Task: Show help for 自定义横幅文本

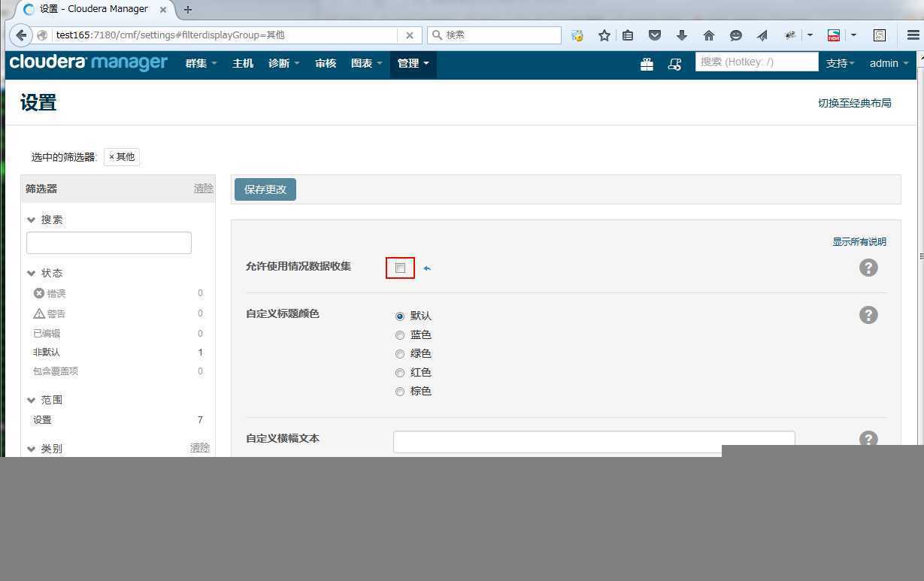Action: pos(868,440)
